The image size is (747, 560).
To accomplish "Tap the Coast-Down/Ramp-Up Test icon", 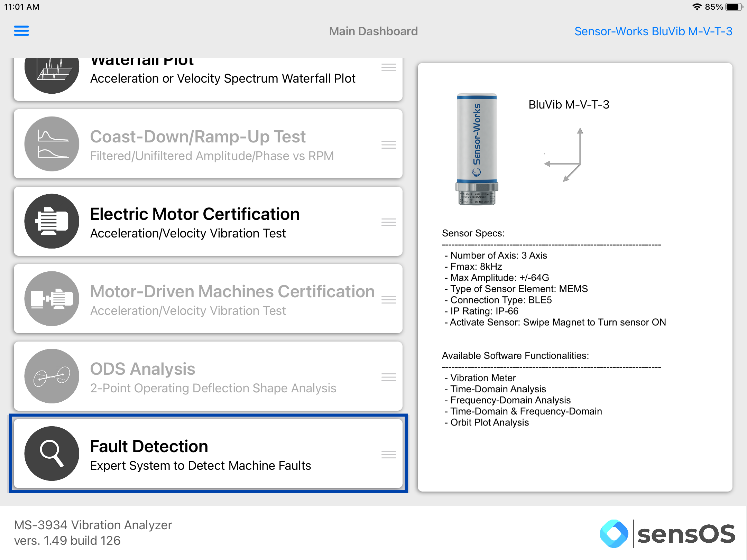I will tap(52, 144).
